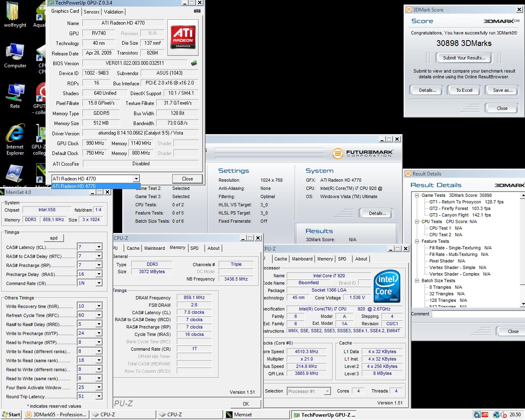Open the Cache tab in CPU-Z processor window
Screen dimensions: 525x420
[x=281, y=259]
